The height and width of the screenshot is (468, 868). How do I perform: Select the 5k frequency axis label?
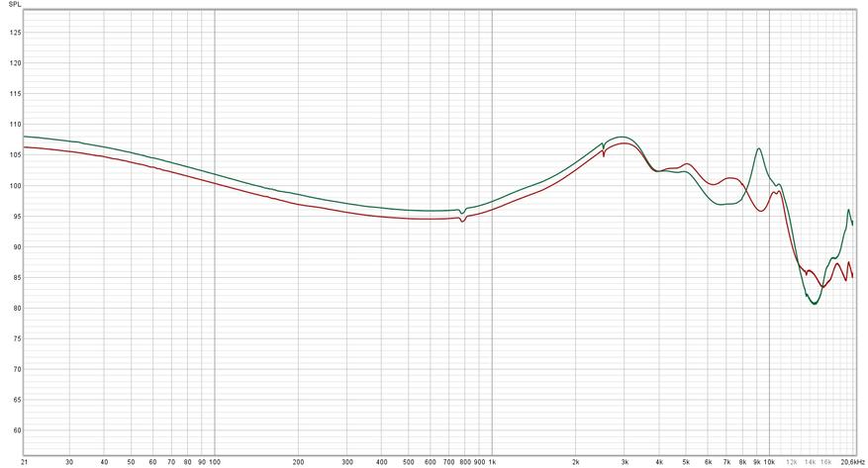tap(686, 462)
